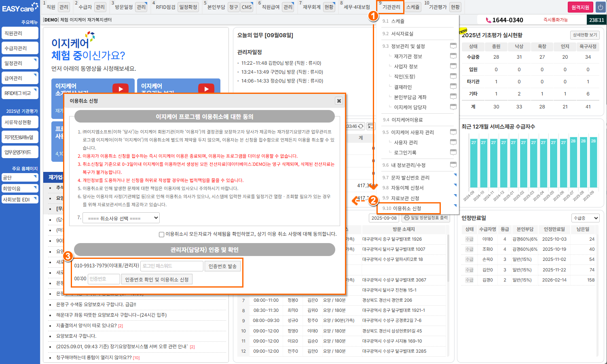
Task: Open the 사회보험 EDI link dropdown
Action: click(20, 199)
